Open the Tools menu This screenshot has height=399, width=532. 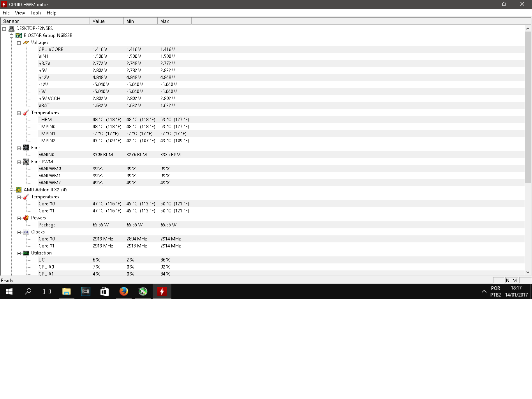coord(36,13)
